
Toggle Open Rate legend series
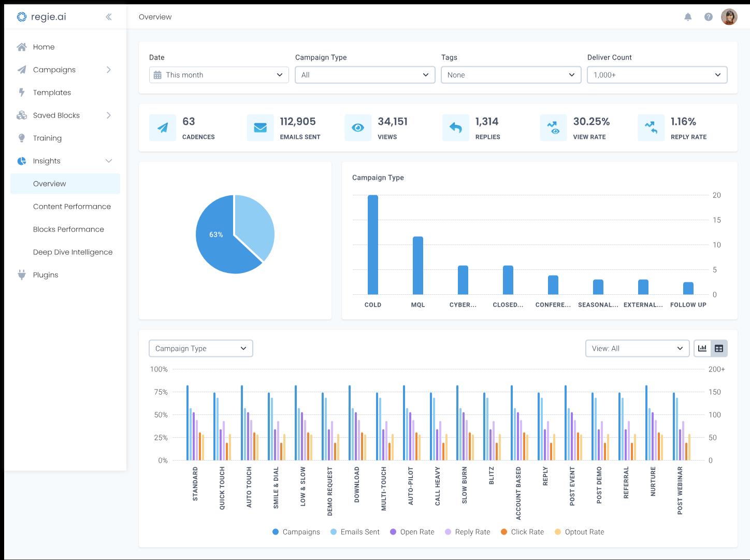point(412,532)
